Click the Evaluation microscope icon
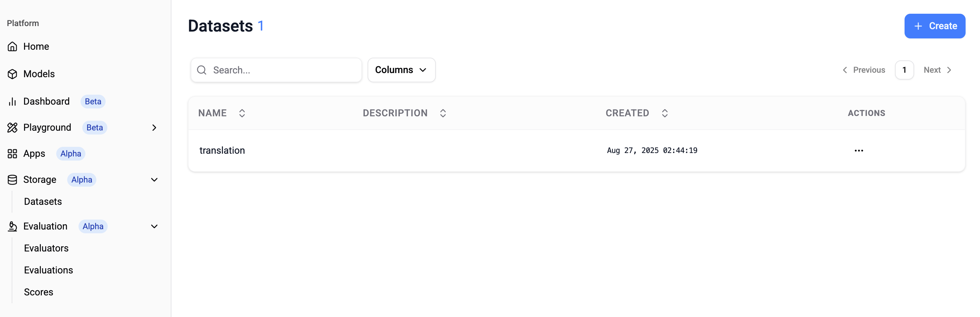 (x=12, y=226)
